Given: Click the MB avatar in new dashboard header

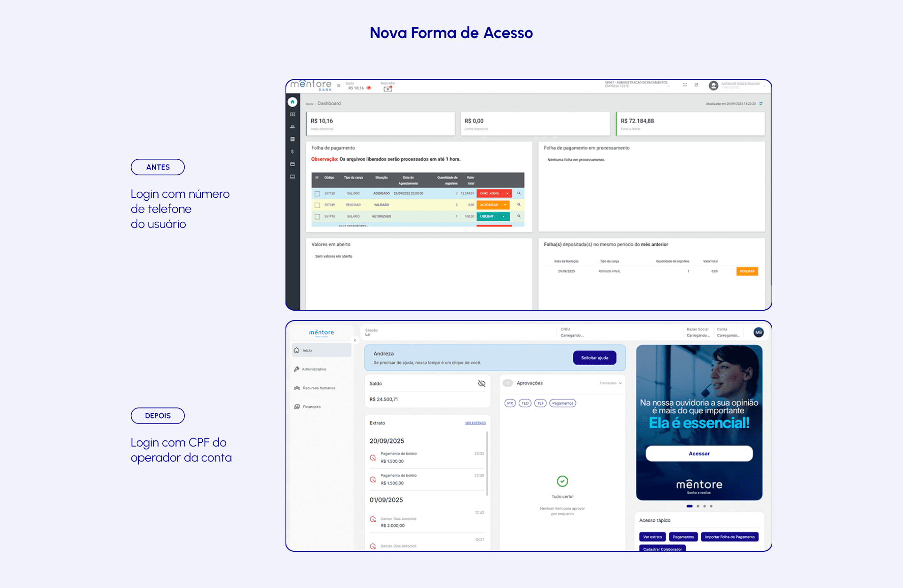Looking at the screenshot, I should click(759, 332).
